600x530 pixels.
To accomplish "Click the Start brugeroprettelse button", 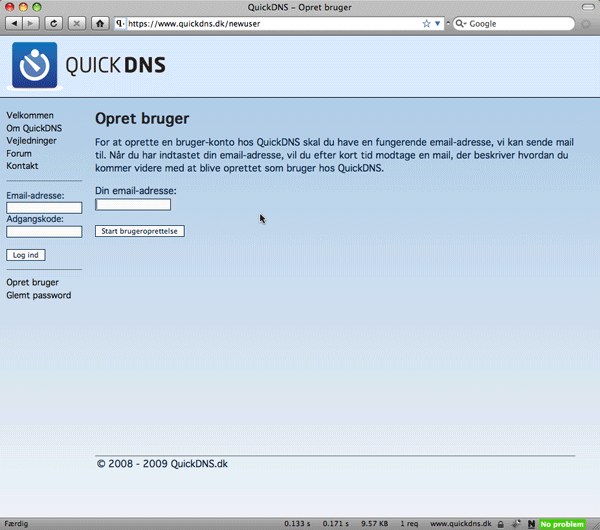I will coord(140,231).
